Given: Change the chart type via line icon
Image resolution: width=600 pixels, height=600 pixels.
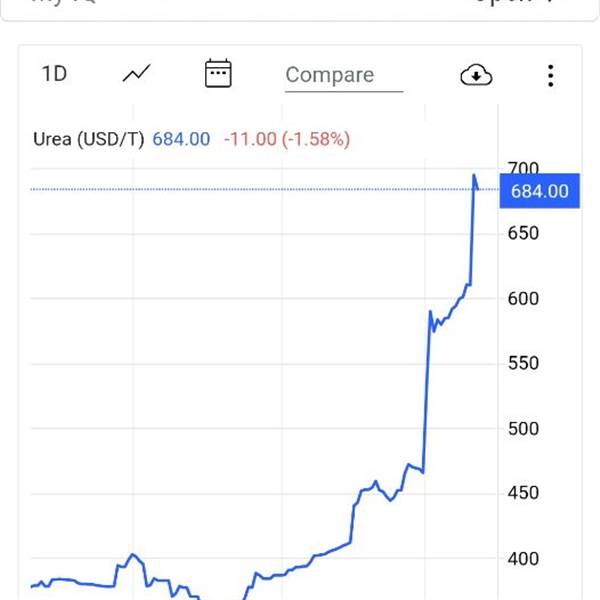Looking at the screenshot, I should click(x=136, y=74).
